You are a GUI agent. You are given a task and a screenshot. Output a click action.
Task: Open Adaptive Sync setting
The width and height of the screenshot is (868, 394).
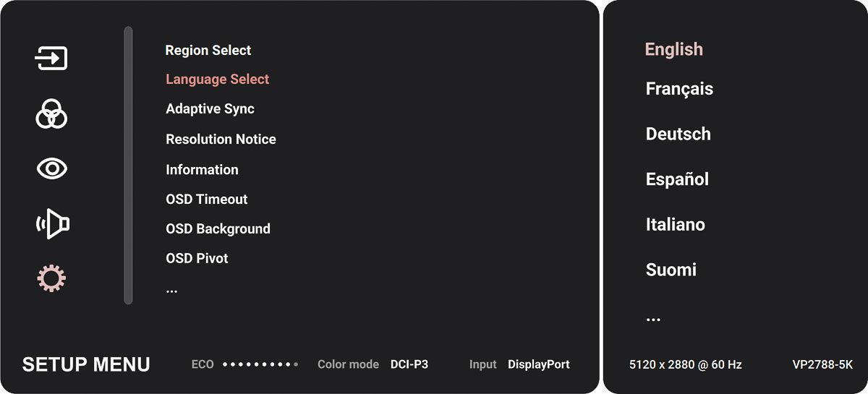point(210,109)
